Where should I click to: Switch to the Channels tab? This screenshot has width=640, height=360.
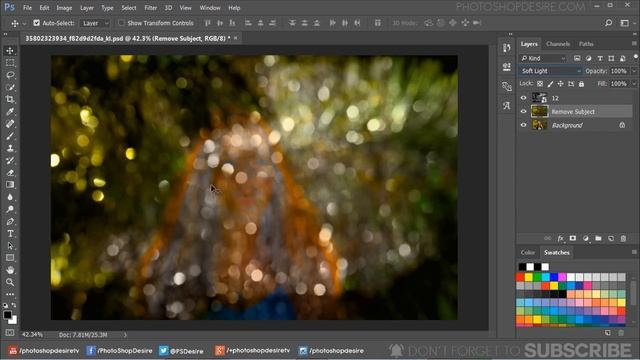[558, 44]
